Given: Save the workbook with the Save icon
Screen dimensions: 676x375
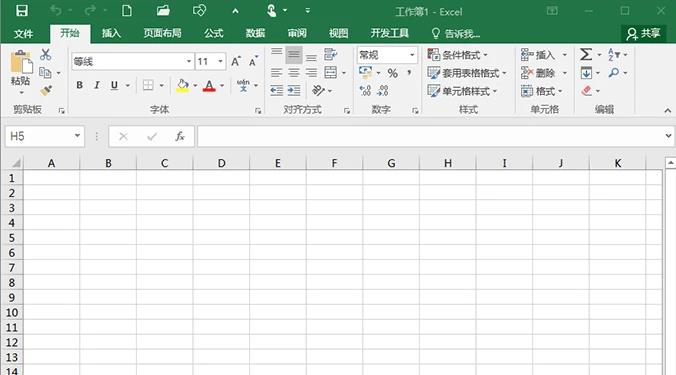Looking at the screenshot, I should [22, 10].
